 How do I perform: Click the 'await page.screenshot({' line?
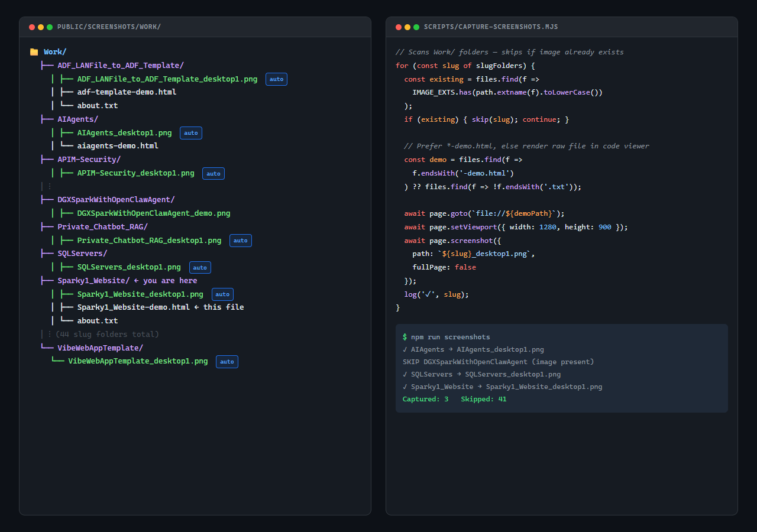click(452, 241)
